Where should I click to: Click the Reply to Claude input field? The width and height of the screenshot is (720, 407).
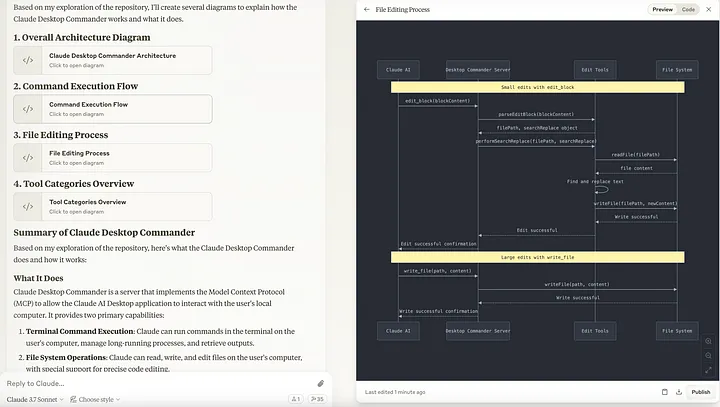click(158, 383)
